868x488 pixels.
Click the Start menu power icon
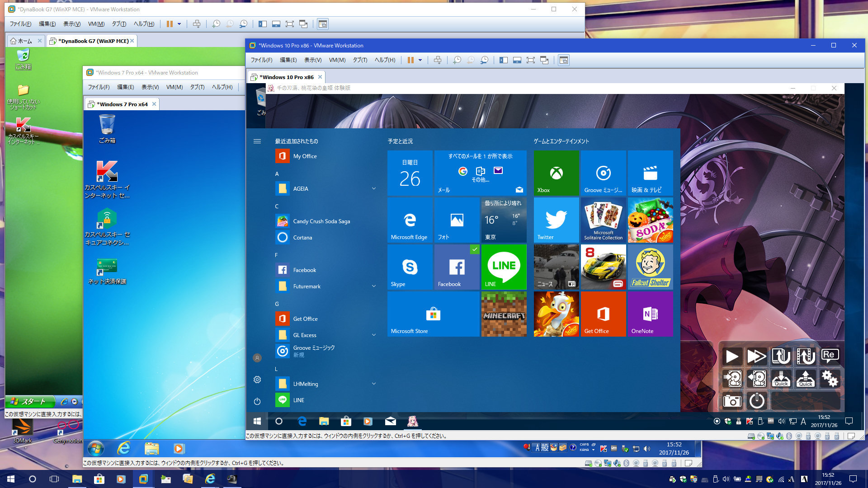[x=257, y=401]
